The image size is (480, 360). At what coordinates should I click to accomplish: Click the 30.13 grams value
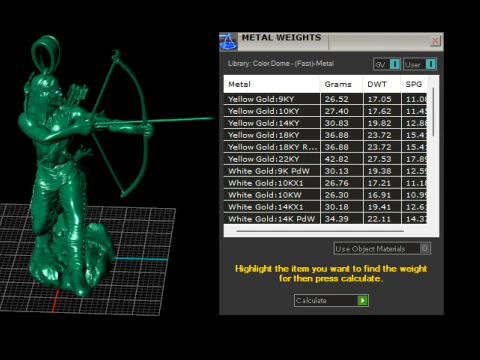(x=337, y=171)
